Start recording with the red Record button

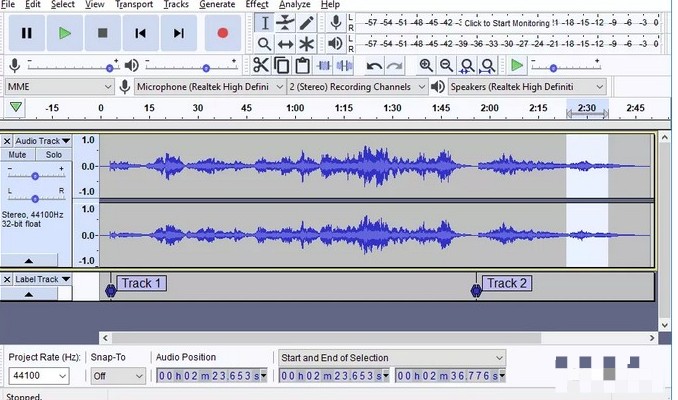(223, 33)
